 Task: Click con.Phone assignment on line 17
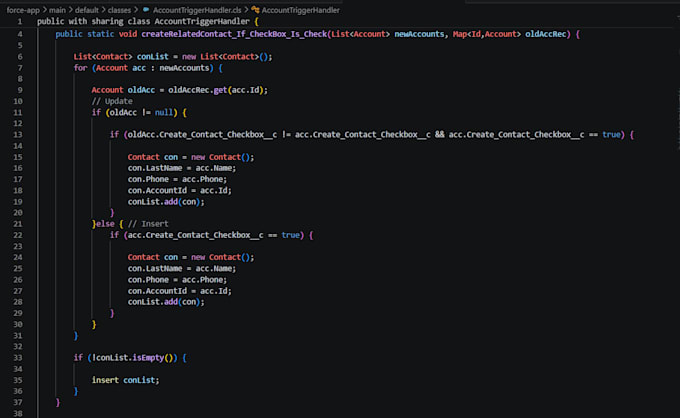point(177,179)
